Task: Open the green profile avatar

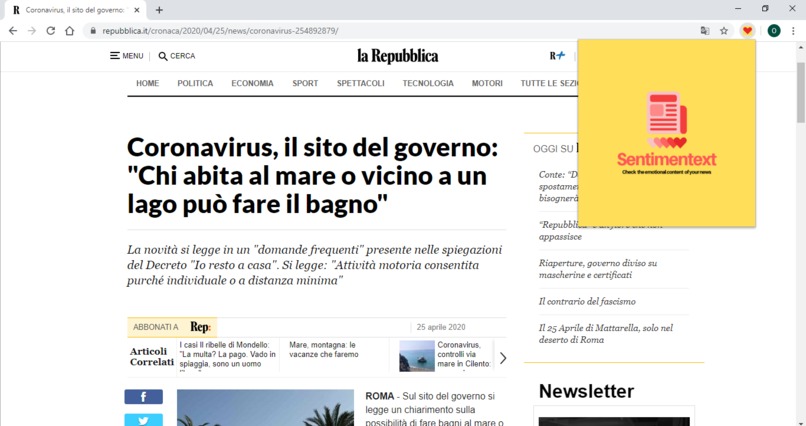Action: (x=774, y=31)
